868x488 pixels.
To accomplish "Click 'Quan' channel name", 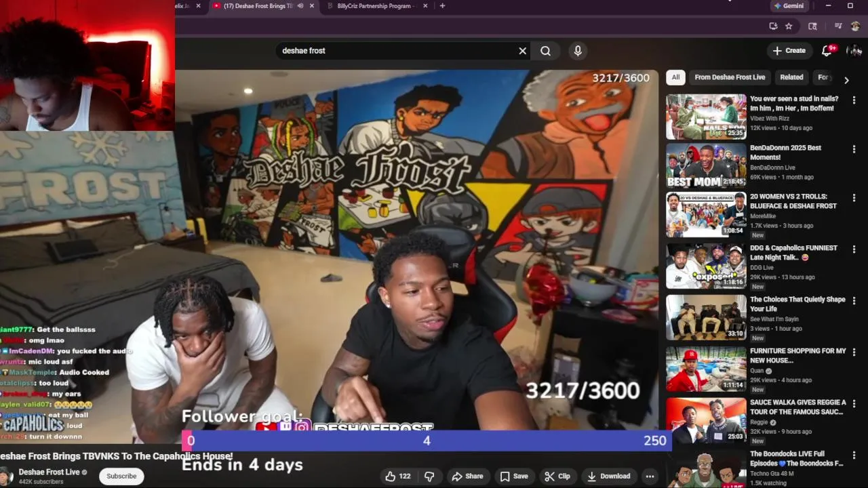I will pyautogui.click(x=757, y=371).
